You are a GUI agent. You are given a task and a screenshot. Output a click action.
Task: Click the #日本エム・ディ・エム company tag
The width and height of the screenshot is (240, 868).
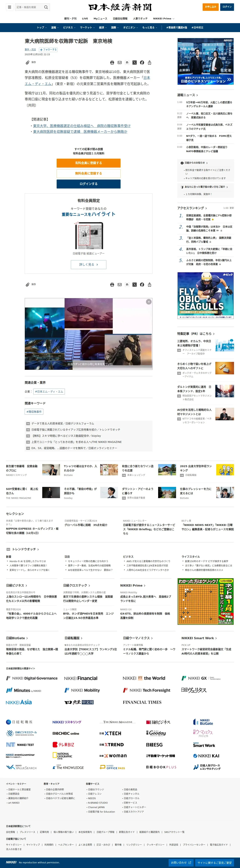pyautogui.click(x=49, y=392)
